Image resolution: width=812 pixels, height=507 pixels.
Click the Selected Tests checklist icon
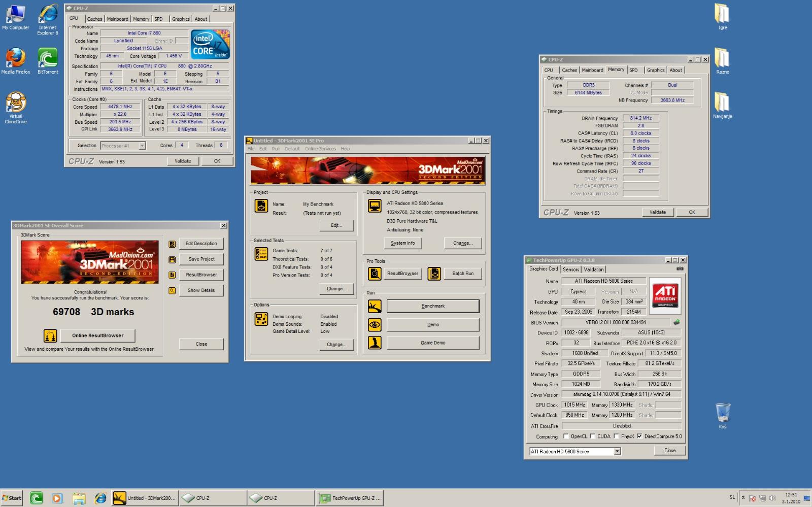(x=261, y=254)
